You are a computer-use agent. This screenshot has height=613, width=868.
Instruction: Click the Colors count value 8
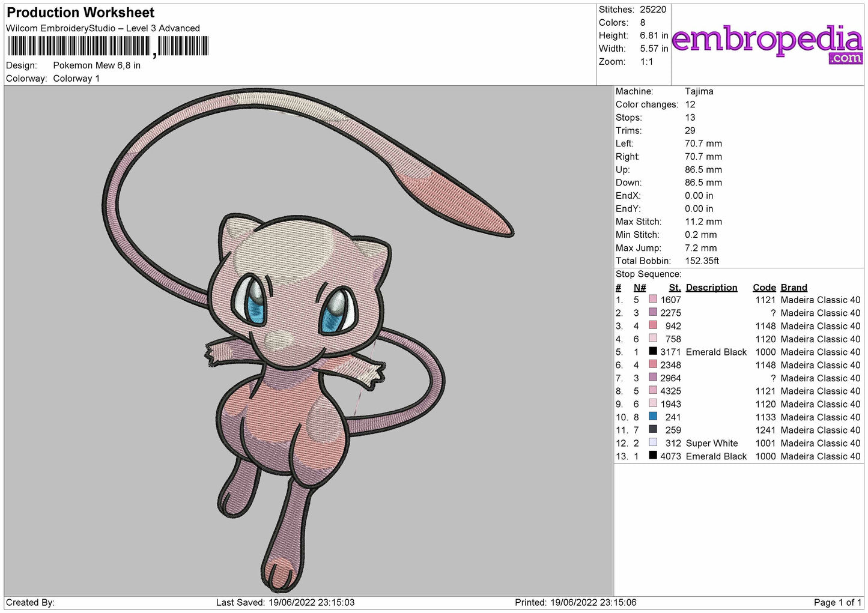[x=643, y=23]
